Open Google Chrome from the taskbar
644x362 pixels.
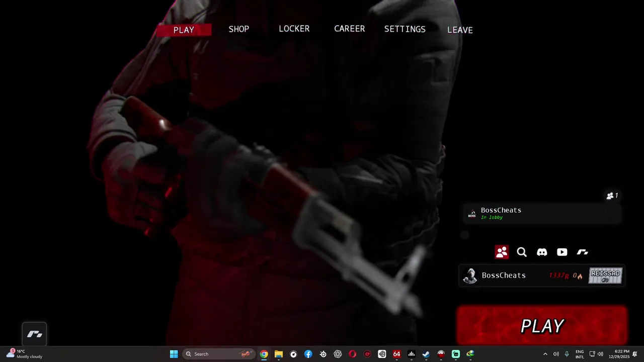[x=264, y=354]
